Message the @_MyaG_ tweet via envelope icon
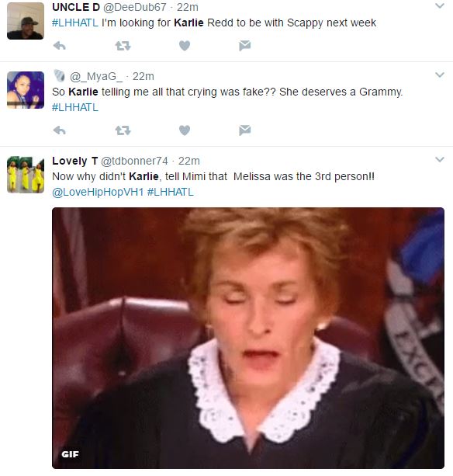Image resolution: width=453 pixels, height=476 pixels. [x=244, y=130]
